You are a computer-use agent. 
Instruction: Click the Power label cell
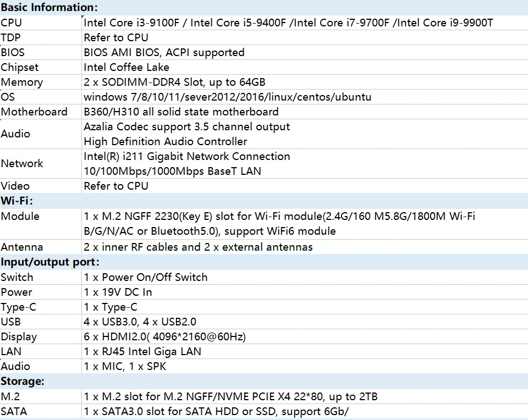40,292
